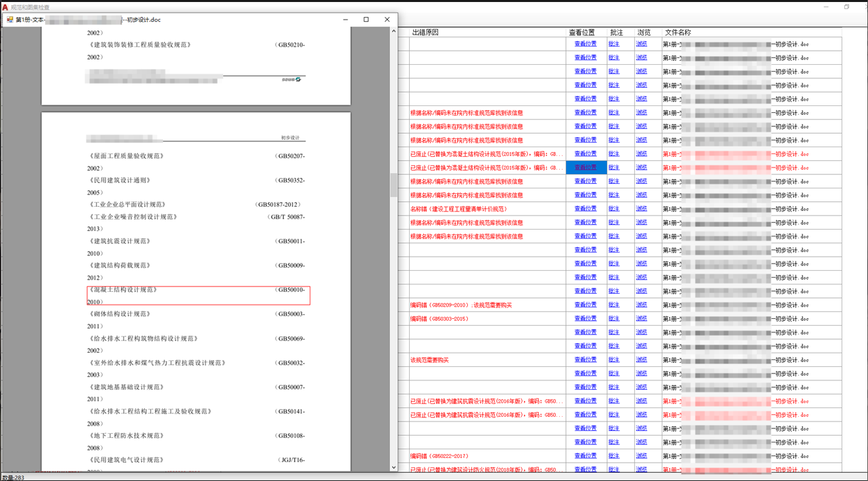Open 查看位置 for the 名称错 row
This screenshot has height=481, width=868.
pos(585,209)
